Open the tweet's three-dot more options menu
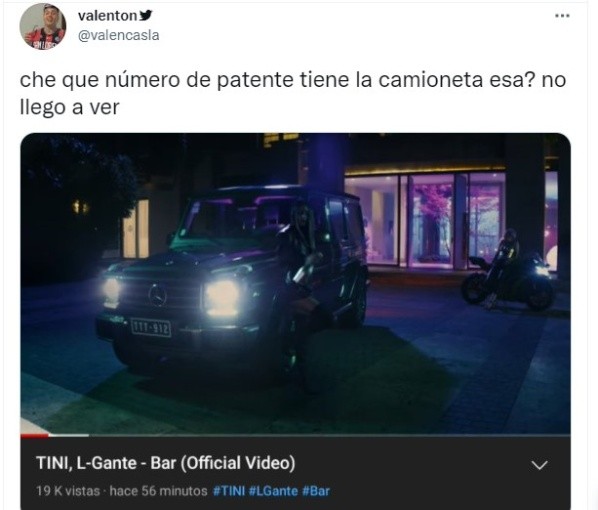The image size is (598, 510). pos(562,16)
